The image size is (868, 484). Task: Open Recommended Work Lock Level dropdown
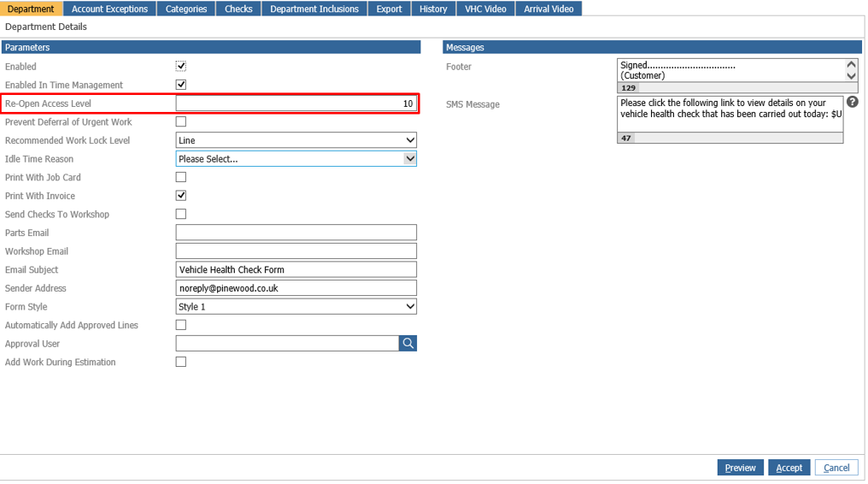(x=296, y=140)
